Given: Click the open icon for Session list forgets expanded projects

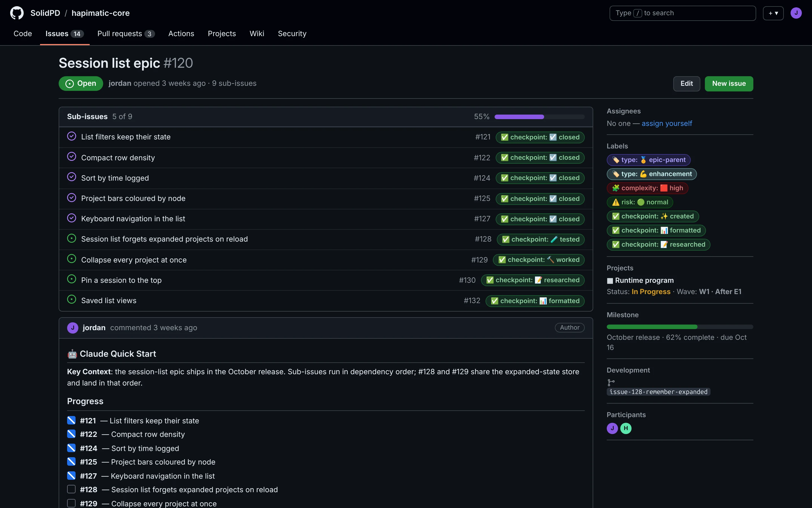Looking at the screenshot, I should pyautogui.click(x=71, y=238).
